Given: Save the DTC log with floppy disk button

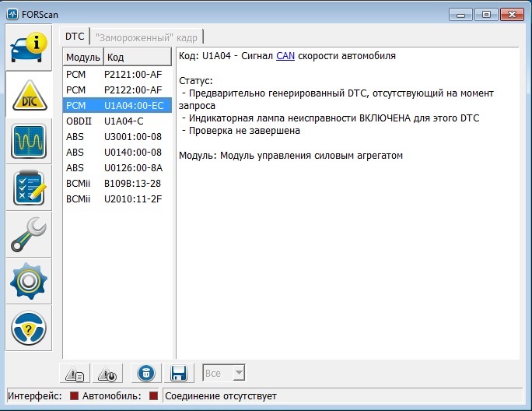Looking at the screenshot, I should click(x=179, y=374).
